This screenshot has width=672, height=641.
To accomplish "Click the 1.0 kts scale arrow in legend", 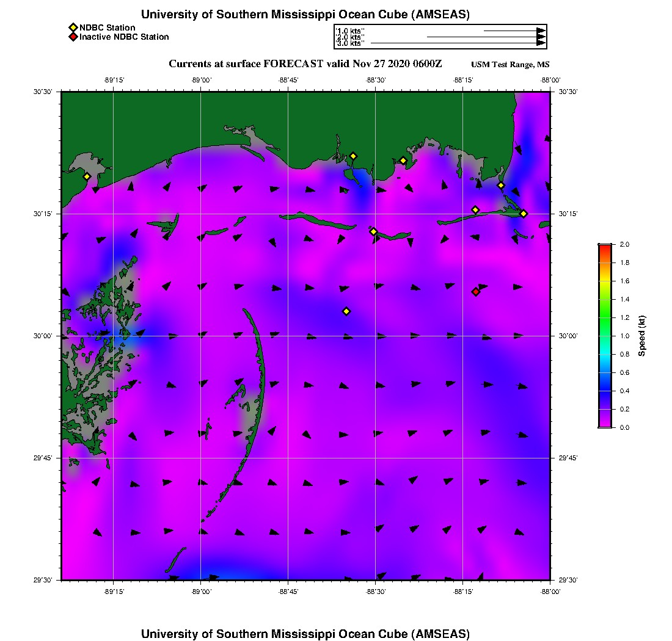I will 513,30.
